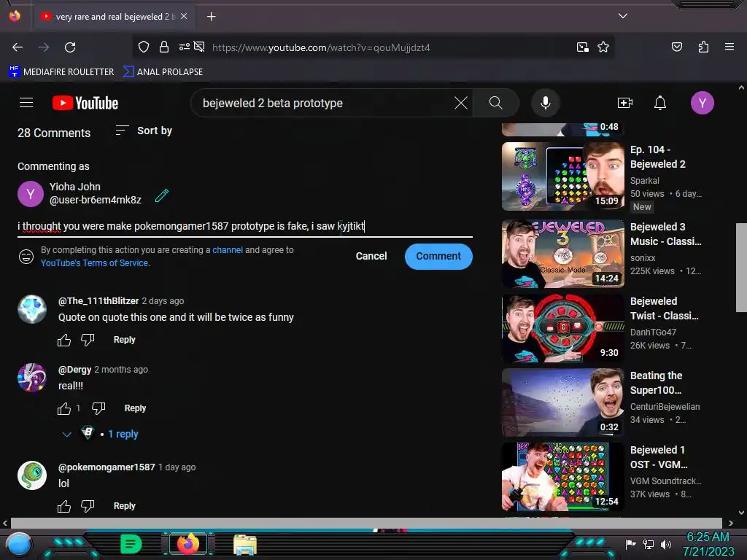Viewport: 747px width, 560px height.
Task: Reply to @The_111thBlitzer's comment
Action: (x=124, y=340)
